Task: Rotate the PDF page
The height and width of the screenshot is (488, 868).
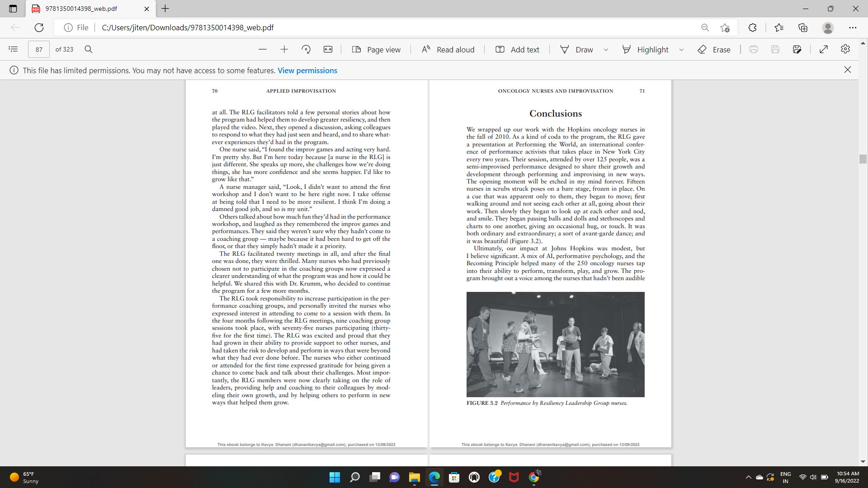Action: click(x=306, y=49)
